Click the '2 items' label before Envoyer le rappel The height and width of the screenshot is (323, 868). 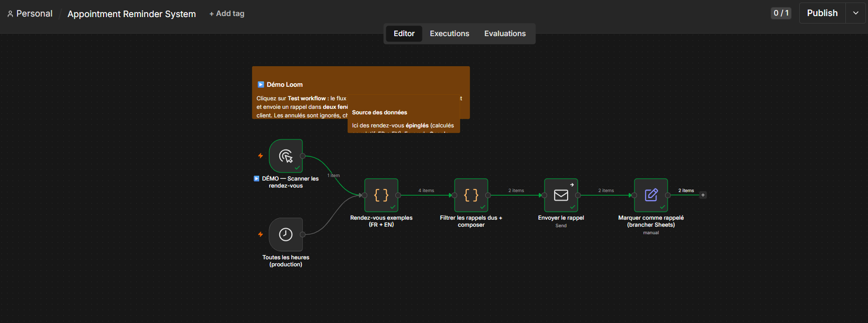point(516,191)
